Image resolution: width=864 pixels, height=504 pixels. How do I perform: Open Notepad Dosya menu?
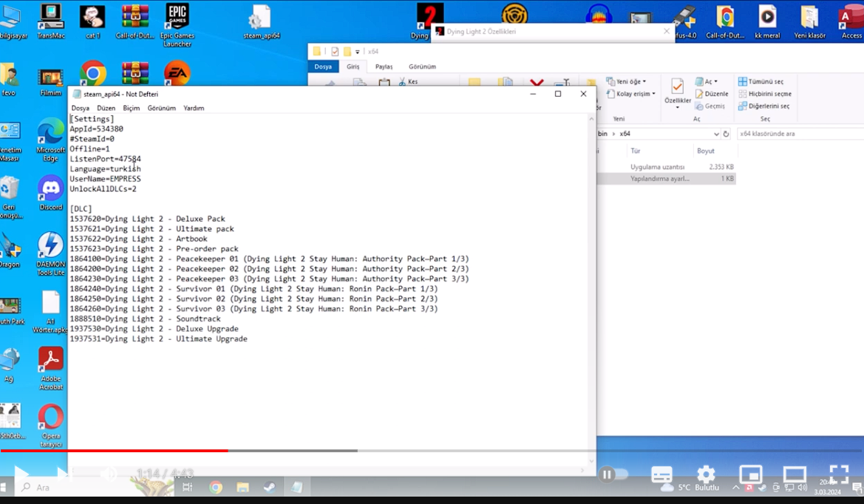point(80,108)
